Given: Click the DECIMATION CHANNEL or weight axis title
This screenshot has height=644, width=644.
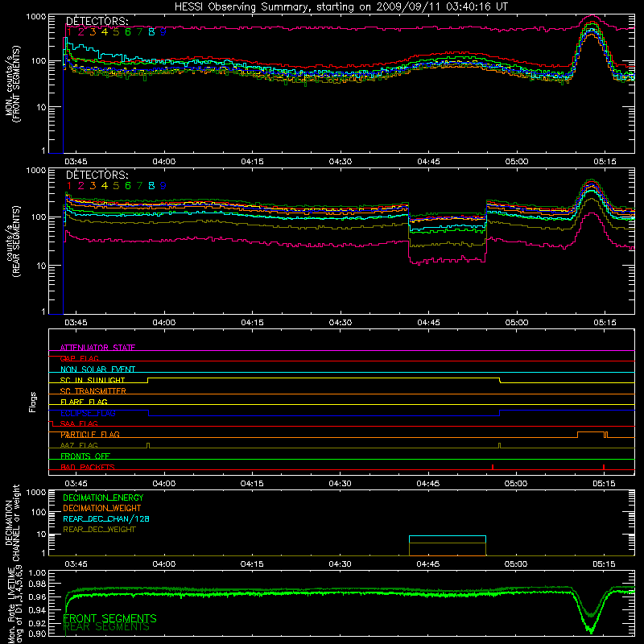Looking at the screenshot, I should coord(12,522).
